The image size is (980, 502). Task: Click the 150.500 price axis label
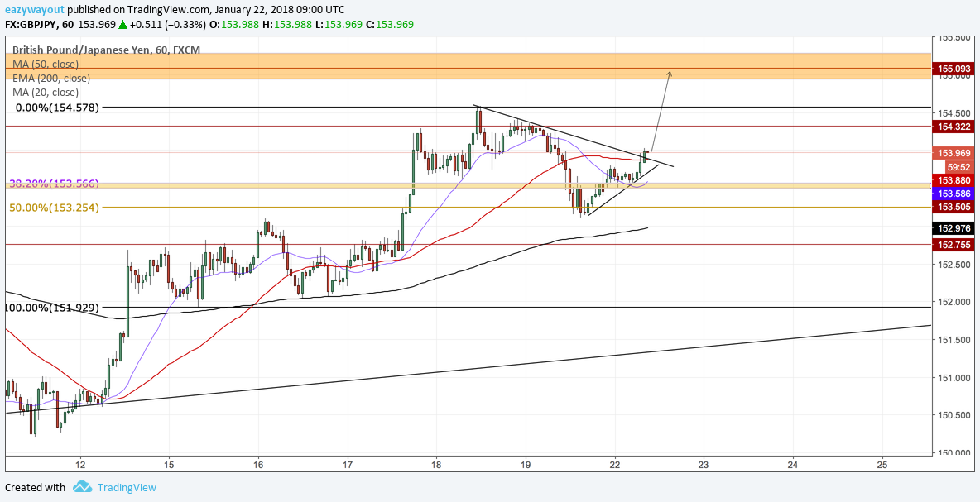pyautogui.click(x=954, y=415)
